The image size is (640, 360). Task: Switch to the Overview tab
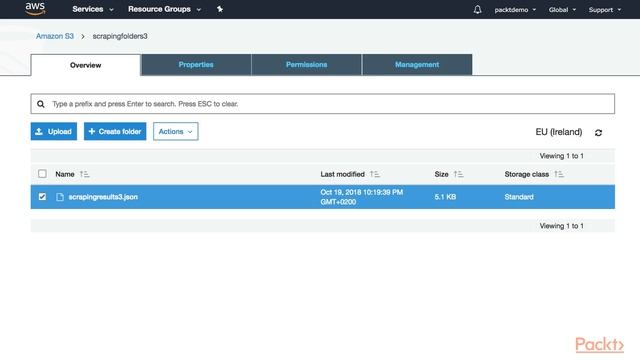click(x=85, y=65)
